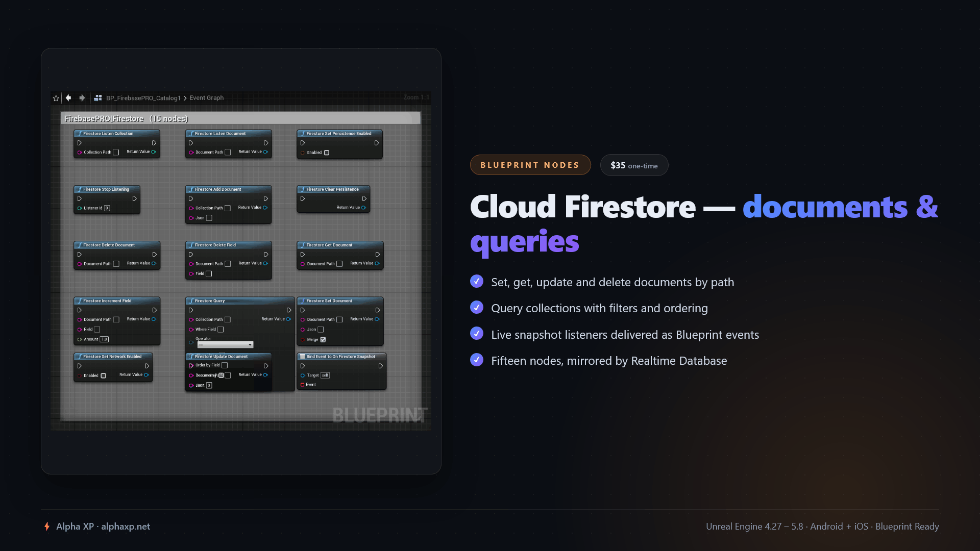Click the exec input pin on Firestore Delete Document
Viewport: 980px width, 551px height.
pyautogui.click(x=80, y=255)
